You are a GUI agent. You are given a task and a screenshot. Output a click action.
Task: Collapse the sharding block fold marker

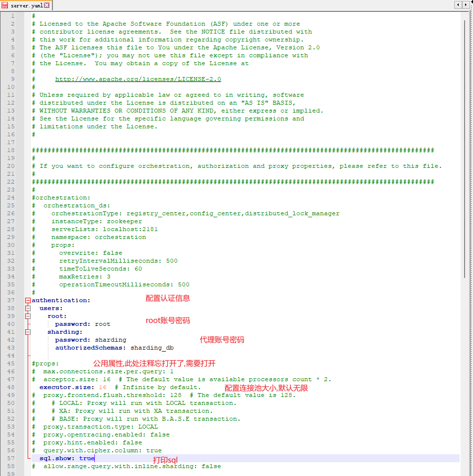pyautogui.click(x=28, y=332)
